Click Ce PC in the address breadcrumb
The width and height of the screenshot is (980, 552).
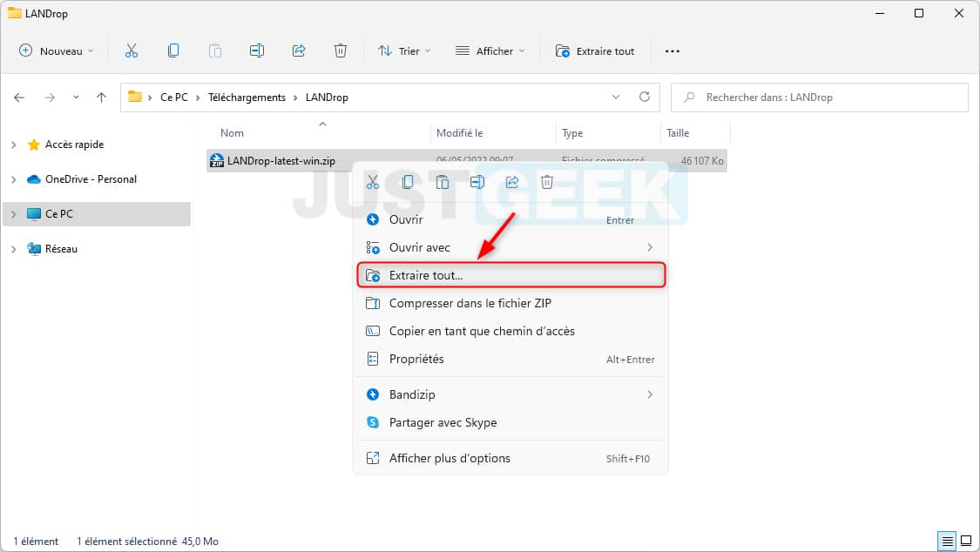pyautogui.click(x=173, y=98)
